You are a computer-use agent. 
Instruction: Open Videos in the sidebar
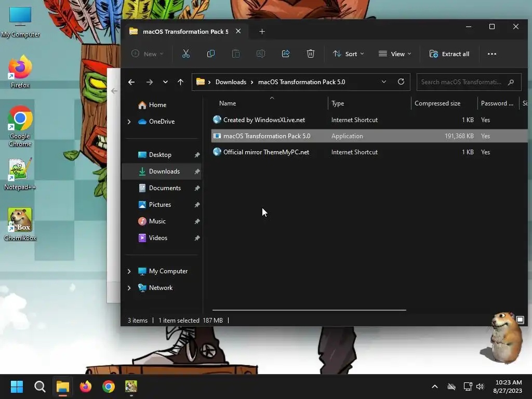(x=158, y=238)
